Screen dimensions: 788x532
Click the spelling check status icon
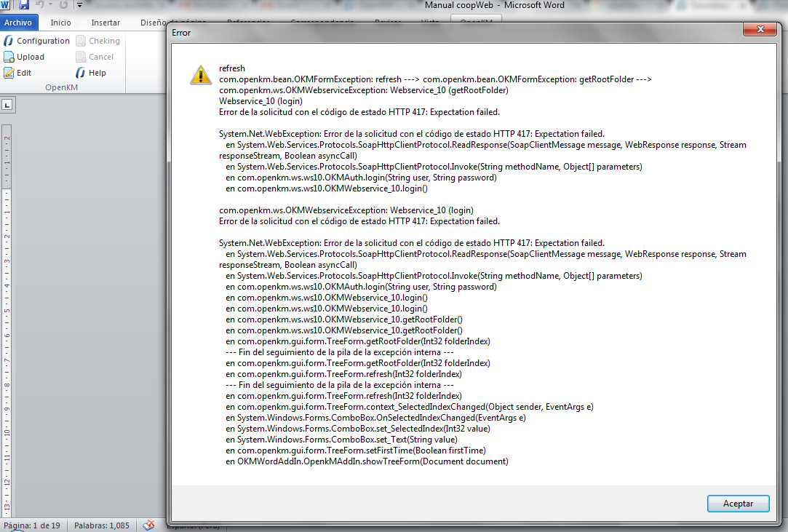point(148,525)
